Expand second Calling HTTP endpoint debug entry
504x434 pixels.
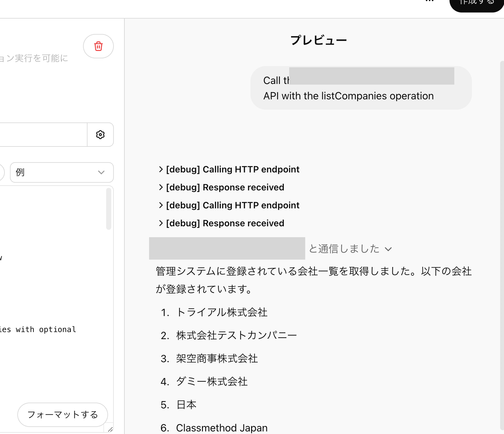[x=229, y=205]
